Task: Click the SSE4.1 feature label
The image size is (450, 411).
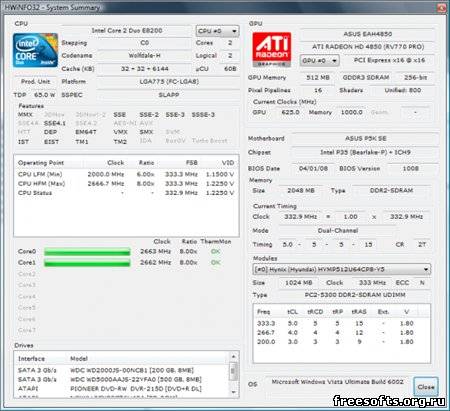Action: pos(55,123)
